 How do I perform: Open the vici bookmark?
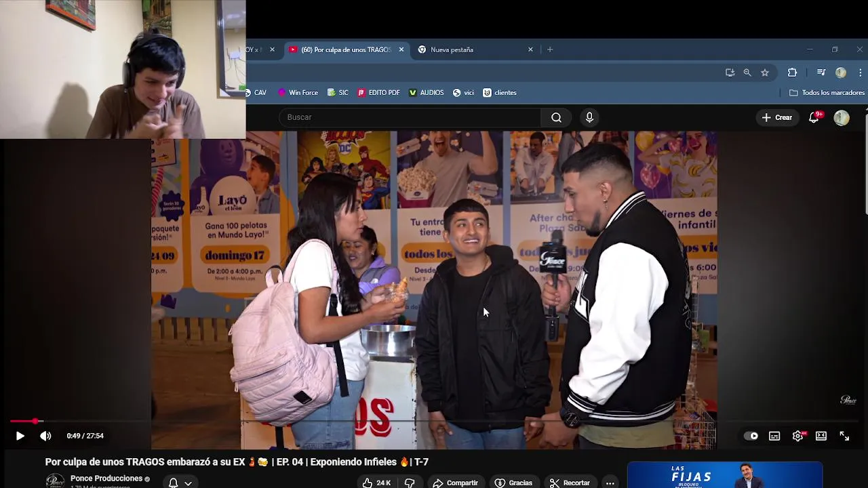pyautogui.click(x=463, y=93)
